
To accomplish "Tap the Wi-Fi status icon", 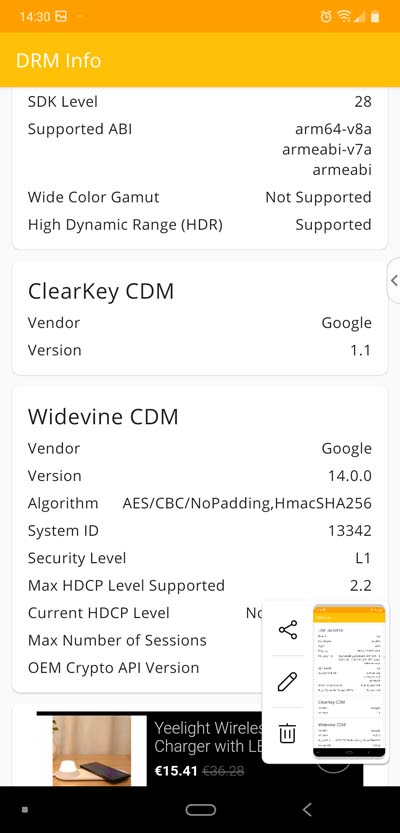I will click(x=344, y=17).
